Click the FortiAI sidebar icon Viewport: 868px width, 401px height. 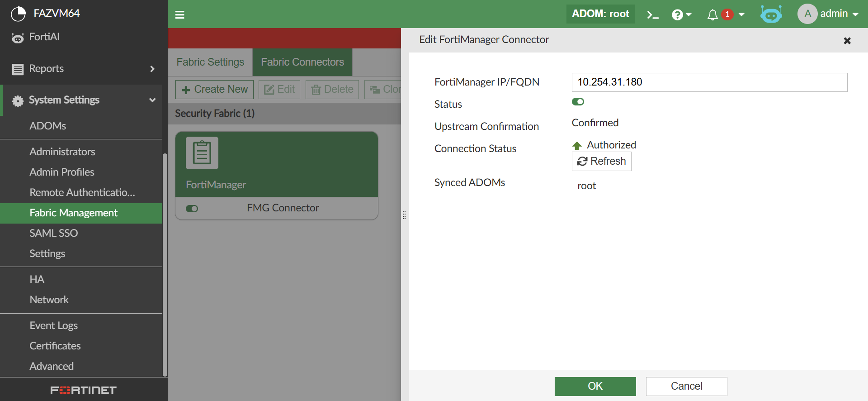18,38
